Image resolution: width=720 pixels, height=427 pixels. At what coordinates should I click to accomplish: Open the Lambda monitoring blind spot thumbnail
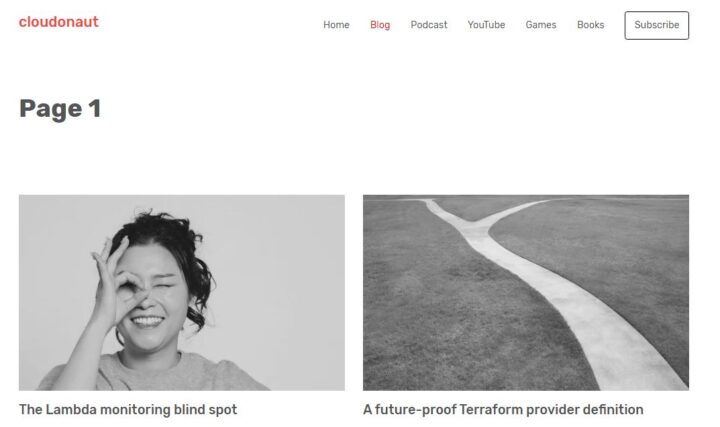(182, 292)
